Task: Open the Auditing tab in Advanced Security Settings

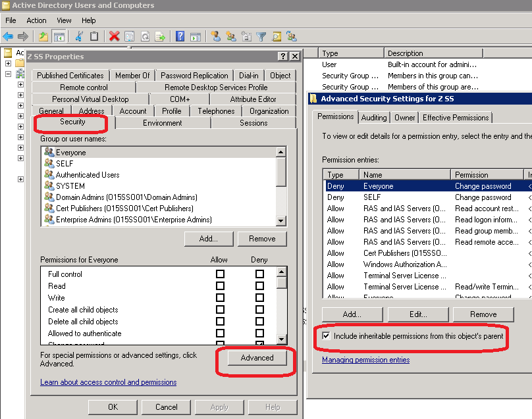Action: [373, 118]
